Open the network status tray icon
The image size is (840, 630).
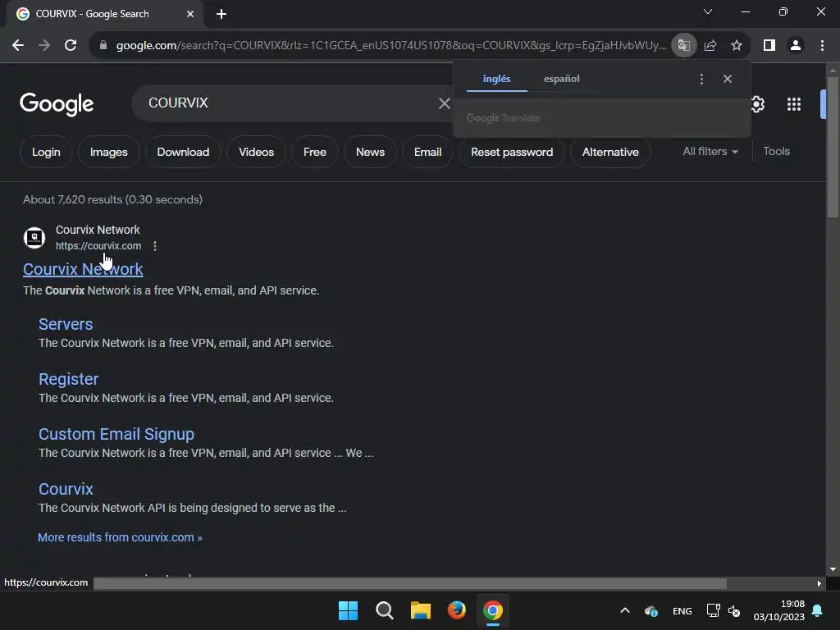click(x=713, y=610)
